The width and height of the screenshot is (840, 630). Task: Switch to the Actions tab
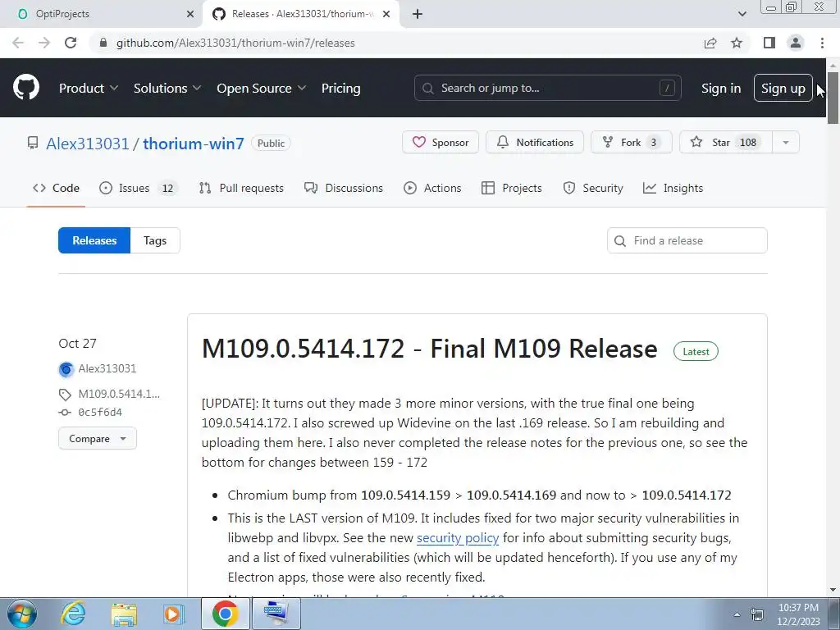pos(432,188)
